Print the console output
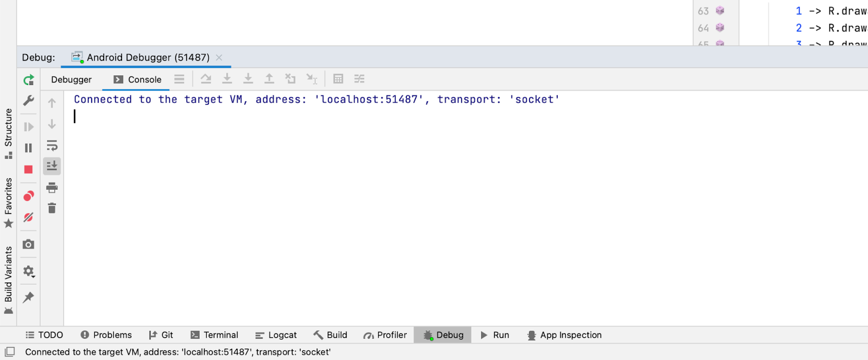Viewport: 868px width, 360px height. tap(52, 188)
